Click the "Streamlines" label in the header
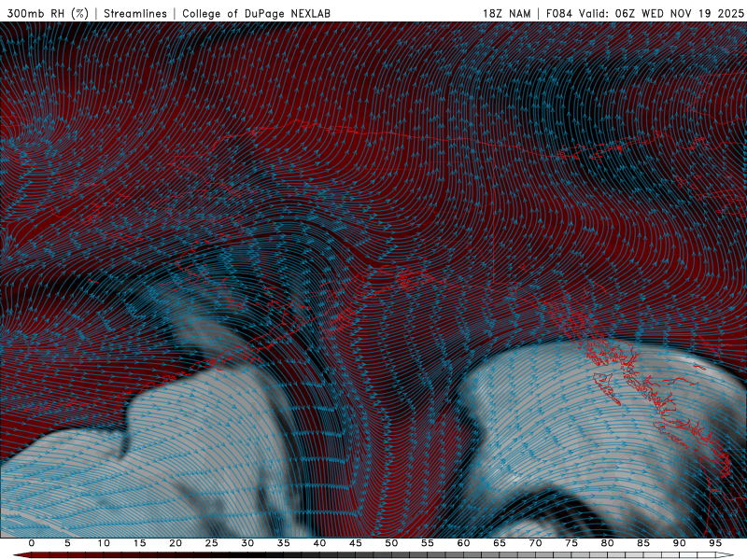747x560 pixels. pos(135,13)
